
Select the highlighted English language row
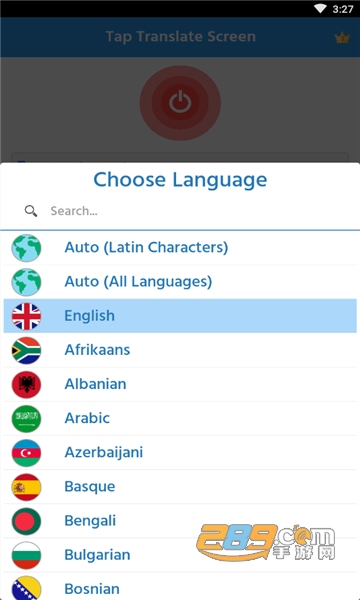point(180,316)
